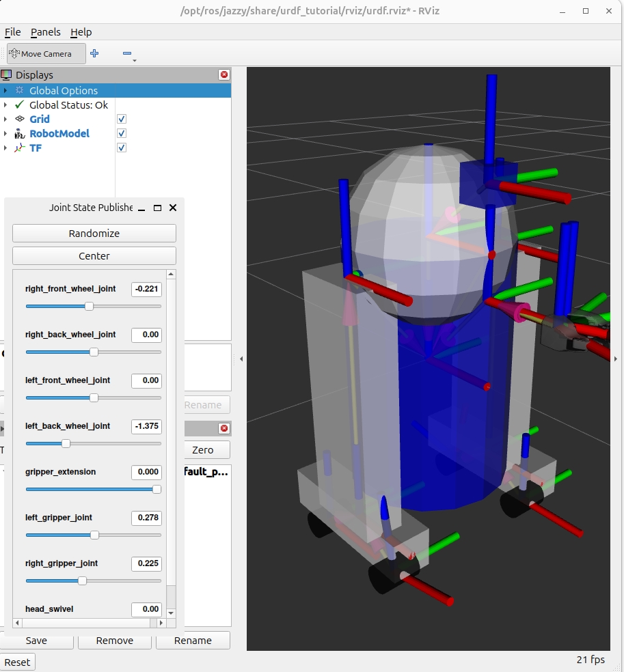The image size is (624, 672).
Task: Click the RobotModel display icon
Action: pyautogui.click(x=19, y=134)
